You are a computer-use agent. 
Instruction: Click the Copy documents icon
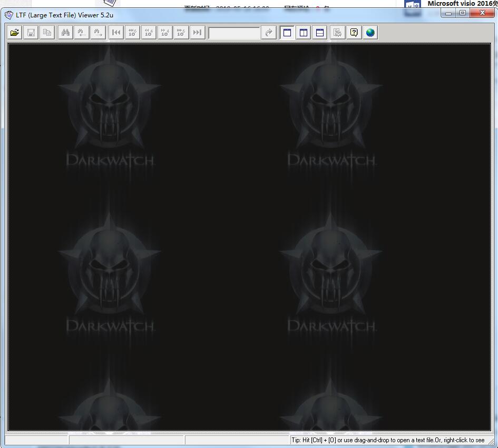pos(47,33)
